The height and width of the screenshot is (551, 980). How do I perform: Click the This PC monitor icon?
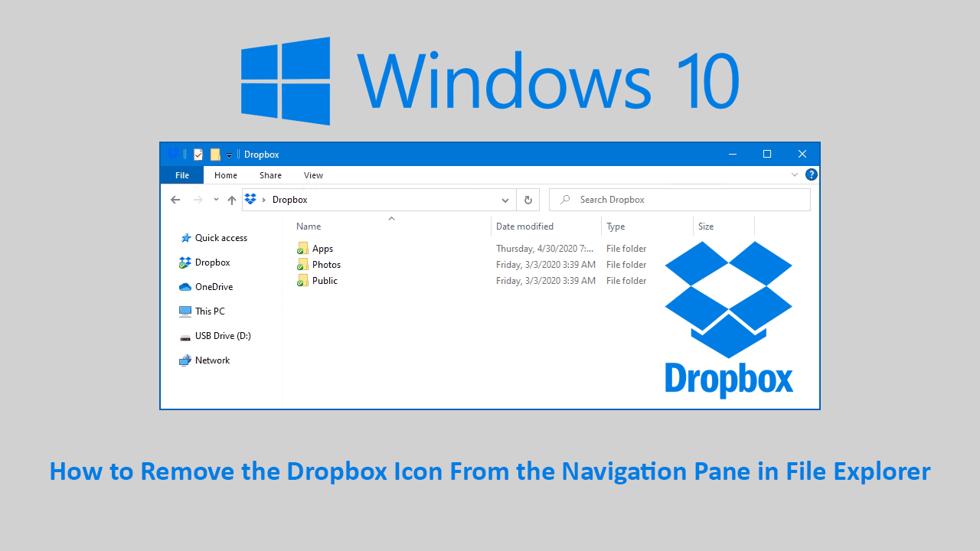pos(185,311)
